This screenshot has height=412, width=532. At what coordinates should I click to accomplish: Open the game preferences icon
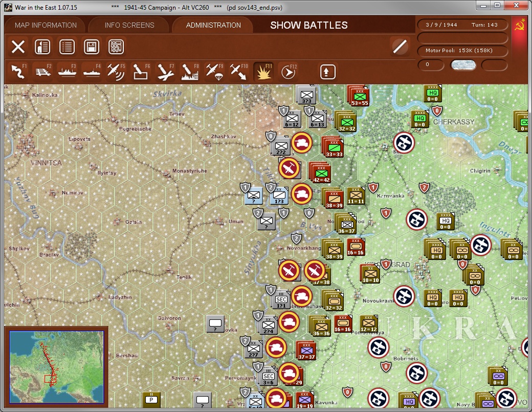click(x=42, y=47)
